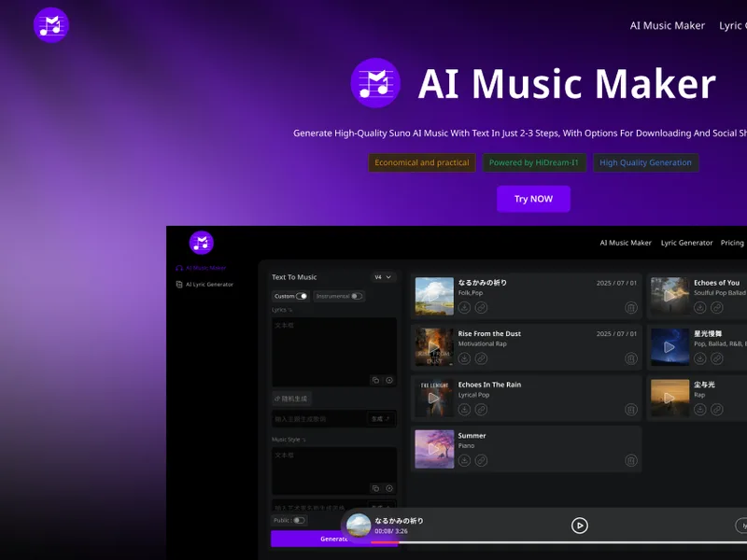Viewport: 747px width, 560px height.
Task: Click the purple Generate button
Action: [x=334, y=539]
